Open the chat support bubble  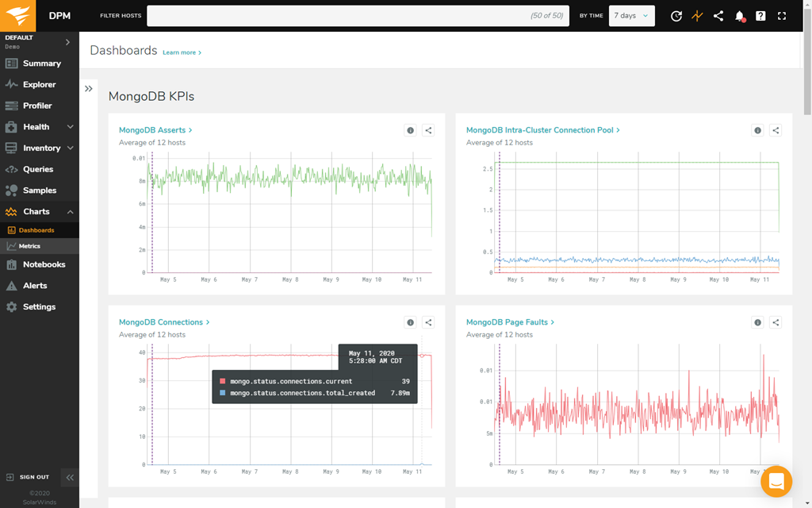pos(776,481)
